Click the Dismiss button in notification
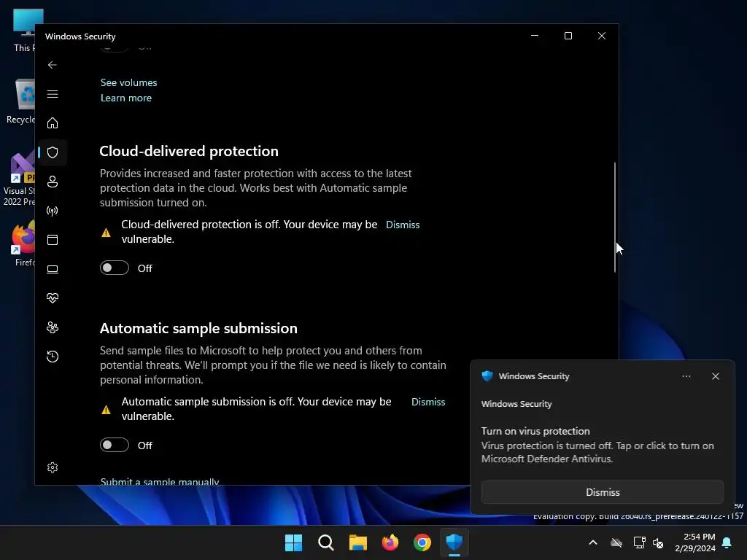The image size is (747, 560). (602, 492)
